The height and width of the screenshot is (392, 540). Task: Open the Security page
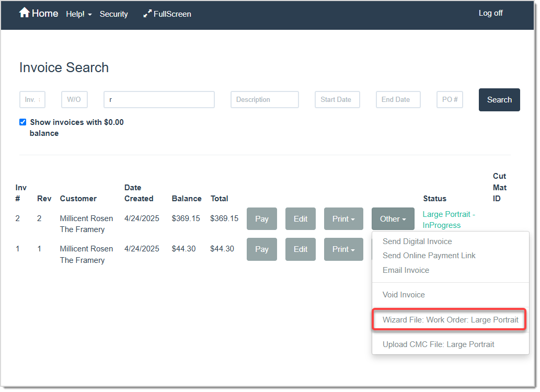click(x=113, y=14)
